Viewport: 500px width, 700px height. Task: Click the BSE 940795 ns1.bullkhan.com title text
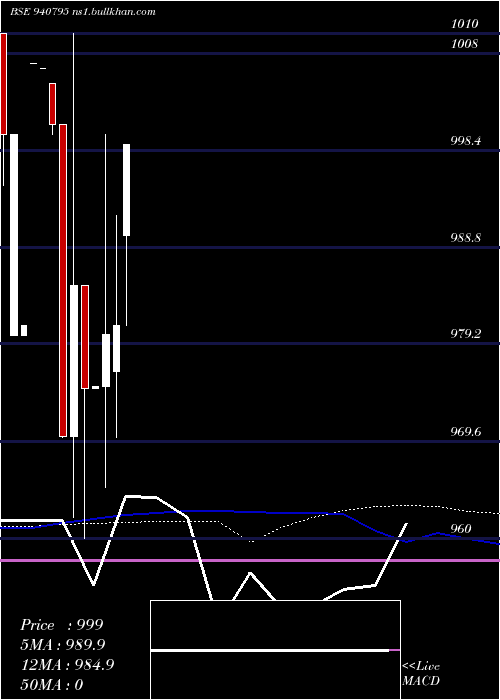(83, 12)
